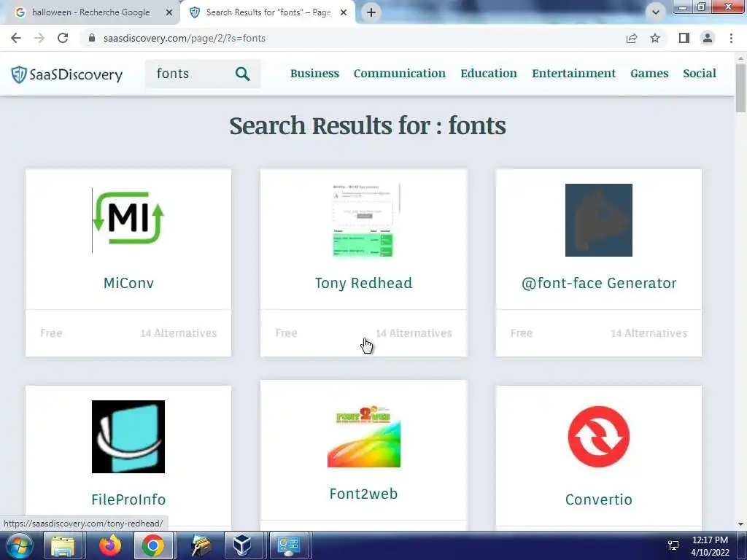Open Chrome three-dot menu
Viewport: 747px width, 560px height.
(731, 38)
